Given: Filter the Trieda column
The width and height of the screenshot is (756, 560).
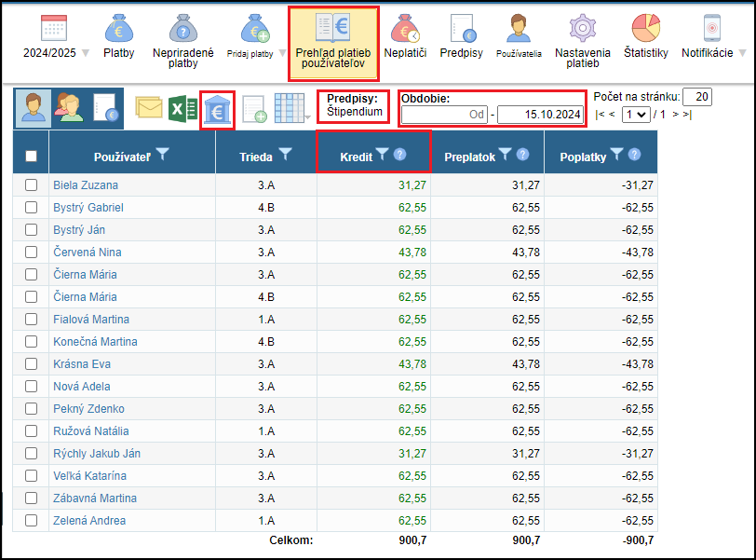Looking at the screenshot, I should click(286, 154).
